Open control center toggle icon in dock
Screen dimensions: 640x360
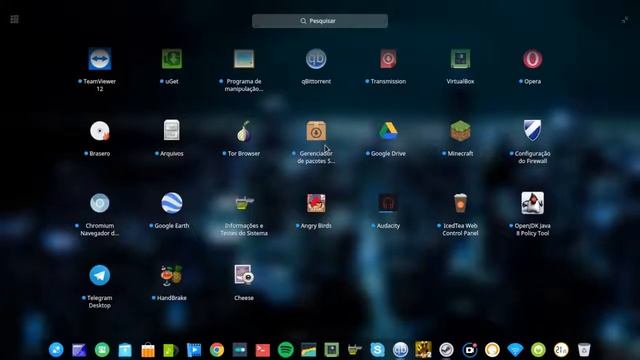coord(240,350)
